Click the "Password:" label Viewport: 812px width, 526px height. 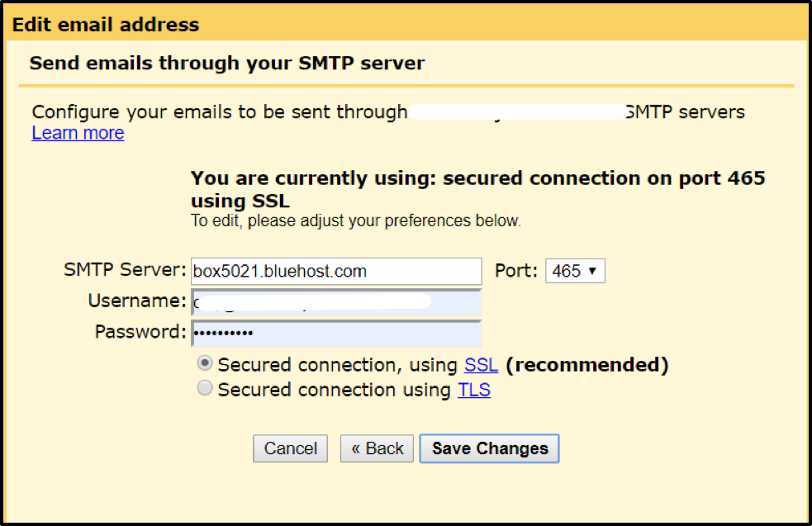tap(140, 332)
